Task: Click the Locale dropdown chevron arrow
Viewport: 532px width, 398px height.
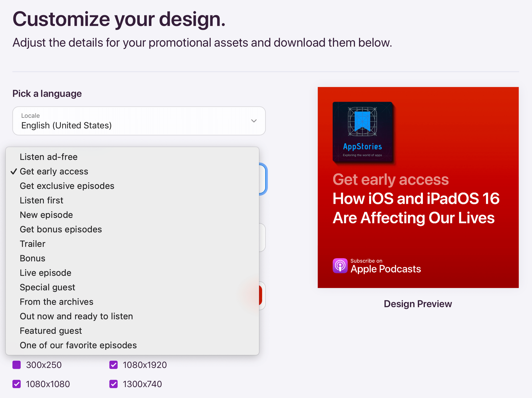Action: (254, 121)
